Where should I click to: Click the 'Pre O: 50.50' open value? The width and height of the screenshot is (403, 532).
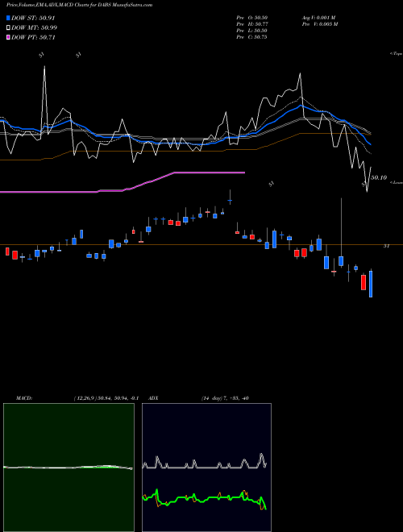tap(252, 18)
